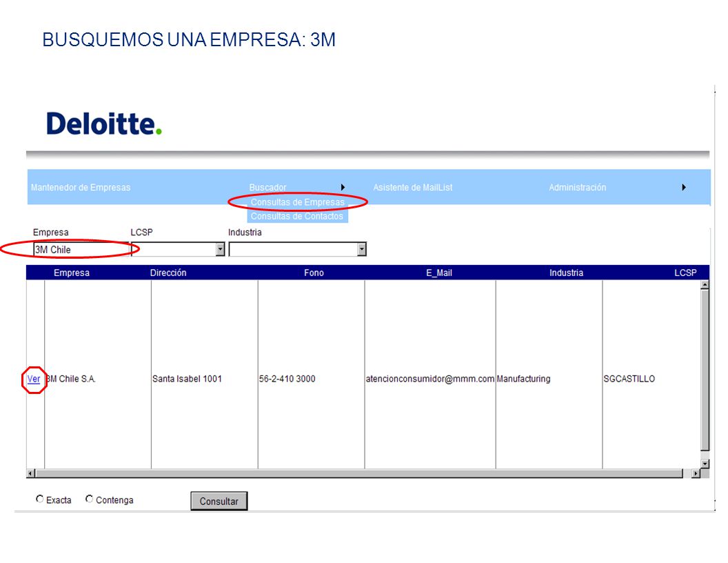Image resolution: width=728 pixels, height=563 pixels.
Task: Click the Empresa search field containing 3M Chile
Action: pyautogui.click(x=81, y=250)
